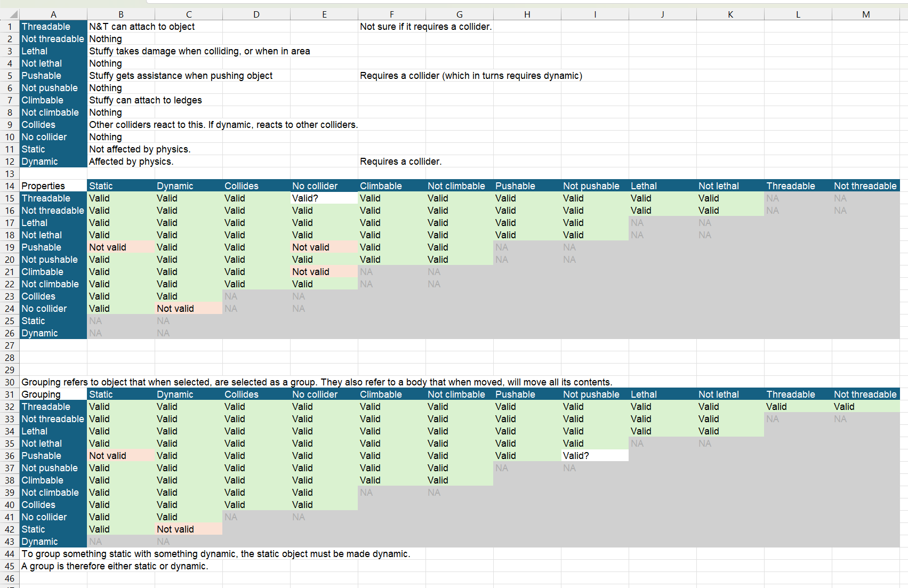908x588 pixels.
Task: Click the 'Grouping' cell in row 31
Action: coord(53,394)
